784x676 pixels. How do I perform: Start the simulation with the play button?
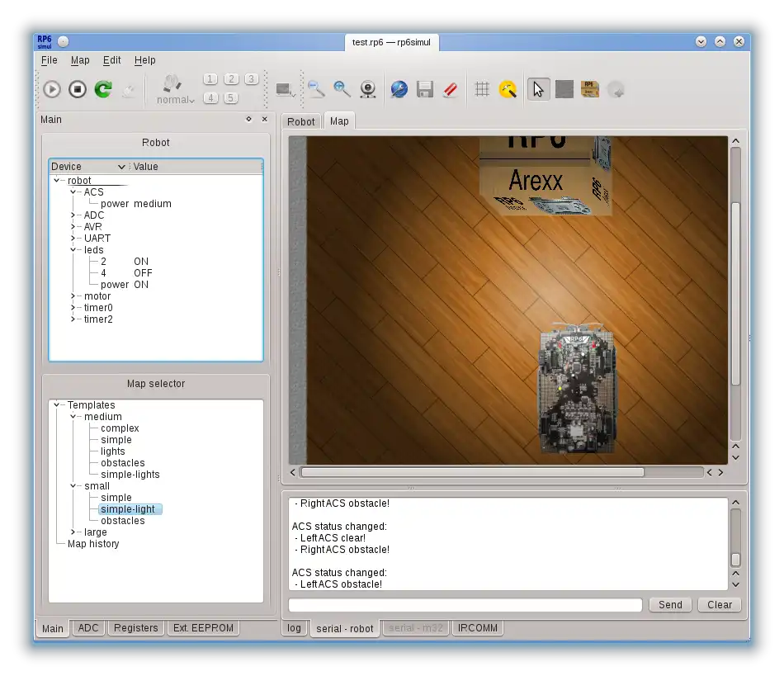pyautogui.click(x=52, y=89)
